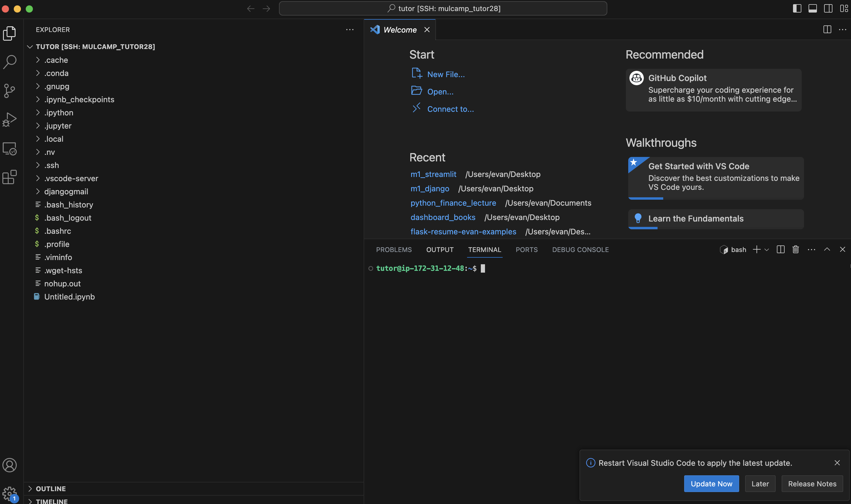Image resolution: width=851 pixels, height=504 pixels.
Task: Open recent project flask-resume-evan-examples
Action: (463, 232)
